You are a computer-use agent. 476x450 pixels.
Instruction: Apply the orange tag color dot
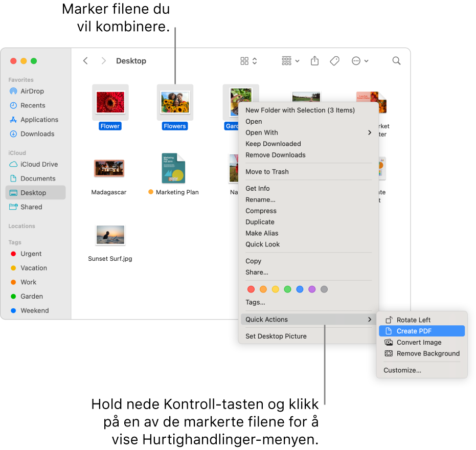263,289
